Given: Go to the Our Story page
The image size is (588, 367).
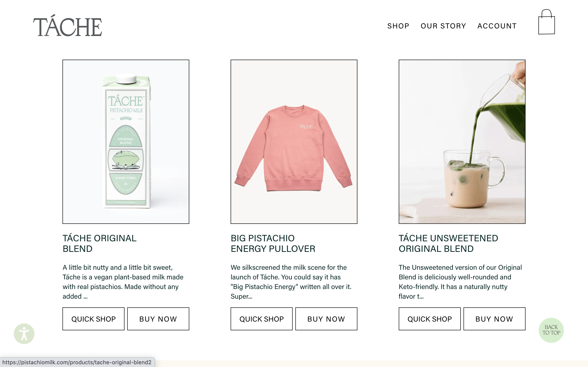Looking at the screenshot, I should point(444,26).
